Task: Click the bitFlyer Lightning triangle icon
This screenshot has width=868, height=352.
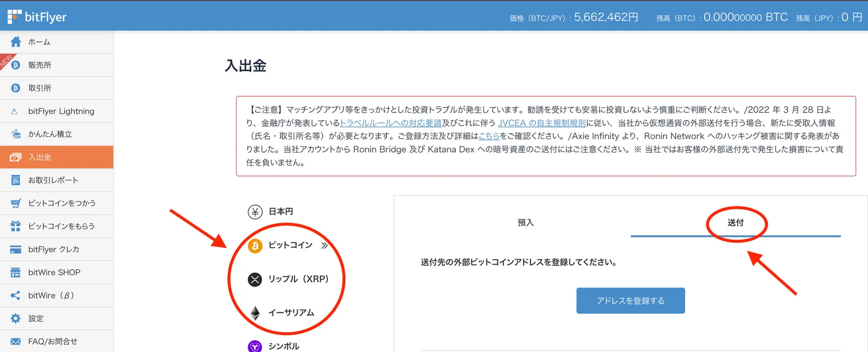Action: point(15,111)
